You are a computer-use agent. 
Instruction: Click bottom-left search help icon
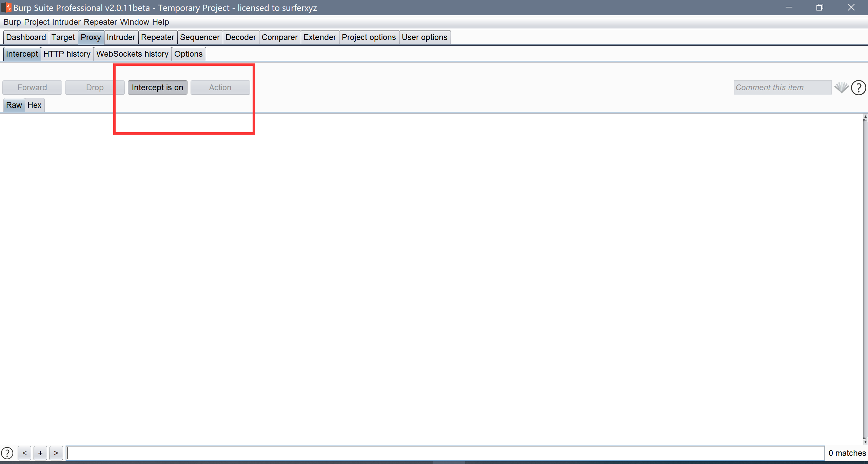tap(7, 453)
